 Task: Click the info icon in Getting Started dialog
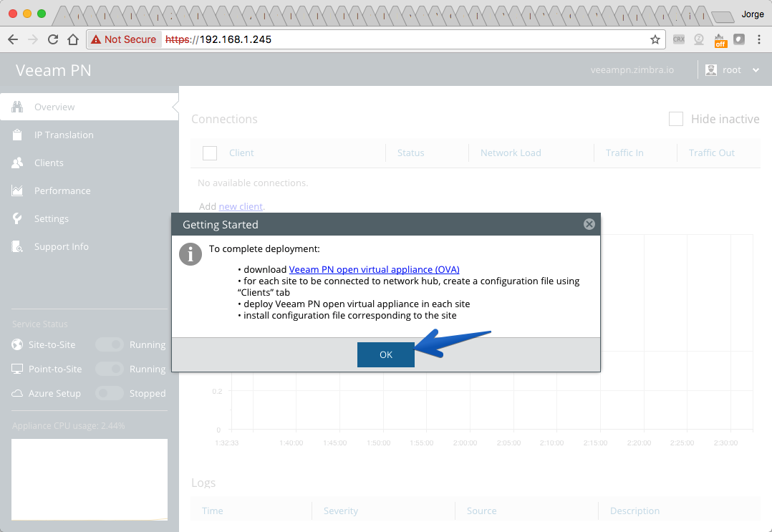point(190,254)
